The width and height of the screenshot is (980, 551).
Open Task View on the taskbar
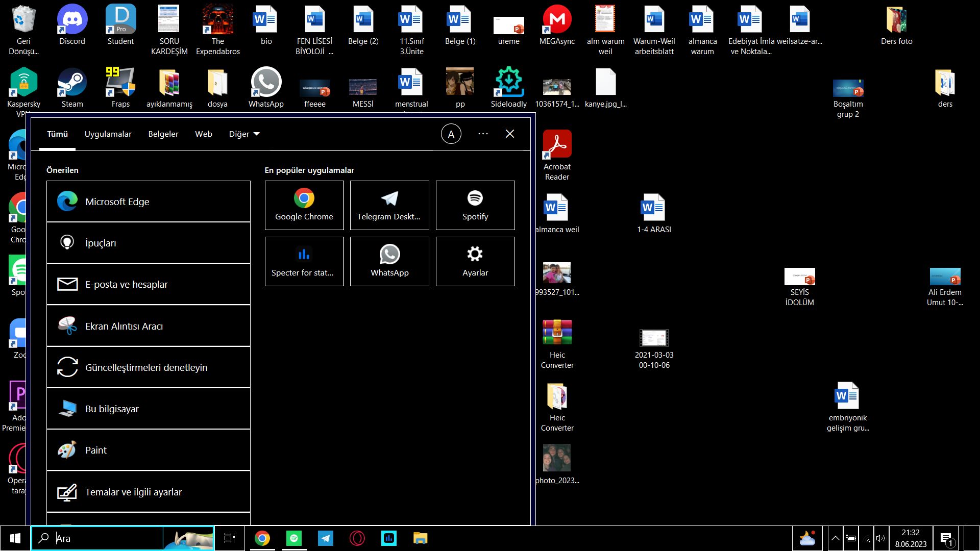[x=230, y=538]
